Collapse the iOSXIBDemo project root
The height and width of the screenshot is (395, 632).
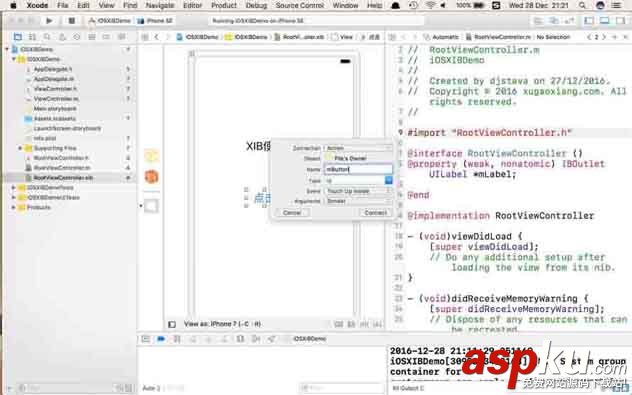7,49
